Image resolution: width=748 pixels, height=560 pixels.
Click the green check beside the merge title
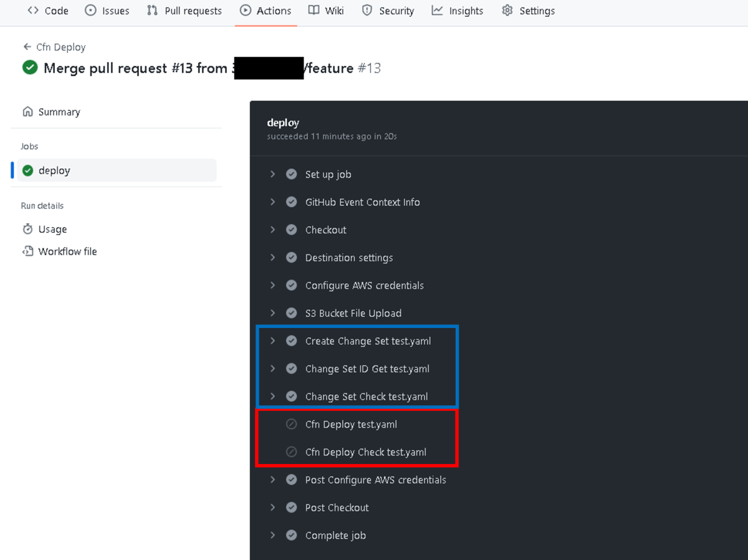pos(29,67)
